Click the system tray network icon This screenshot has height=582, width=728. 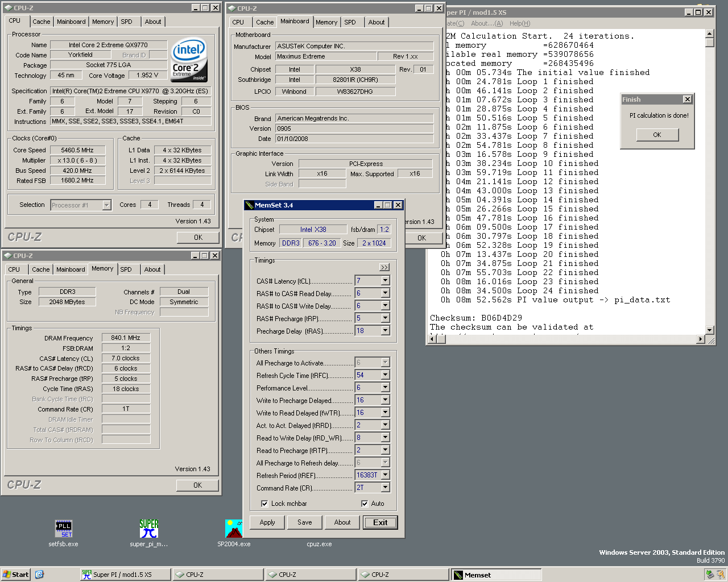click(709, 575)
